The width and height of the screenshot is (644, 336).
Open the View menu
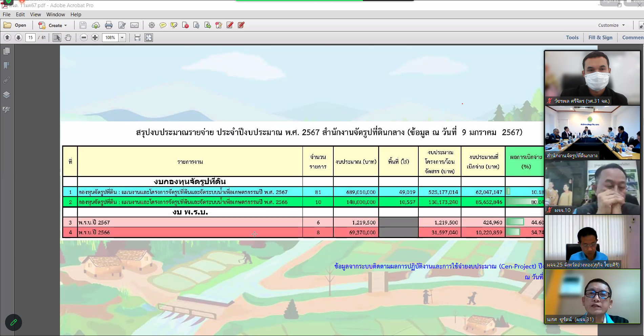[36, 14]
